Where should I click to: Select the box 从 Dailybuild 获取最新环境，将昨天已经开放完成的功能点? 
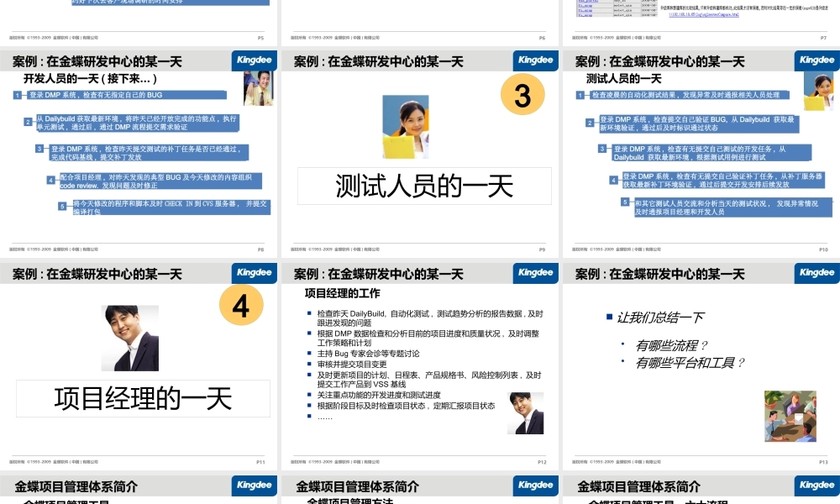(x=137, y=123)
